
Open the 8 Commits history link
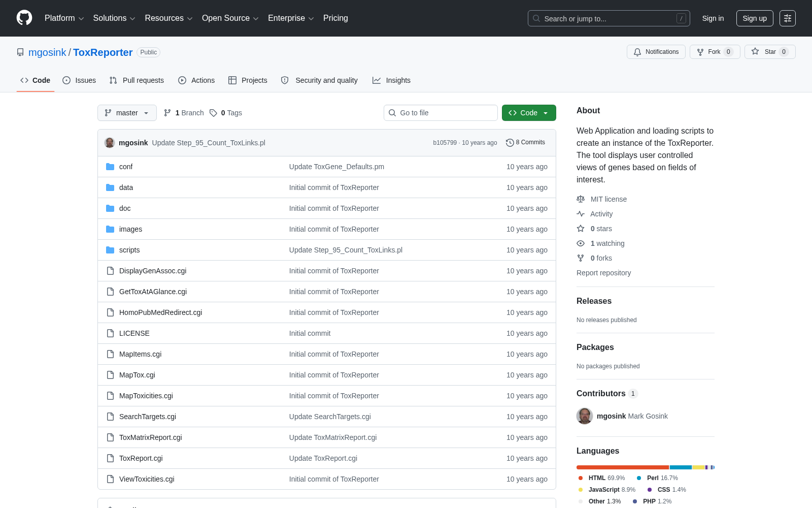pyautogui.click(x=526, y=143)
